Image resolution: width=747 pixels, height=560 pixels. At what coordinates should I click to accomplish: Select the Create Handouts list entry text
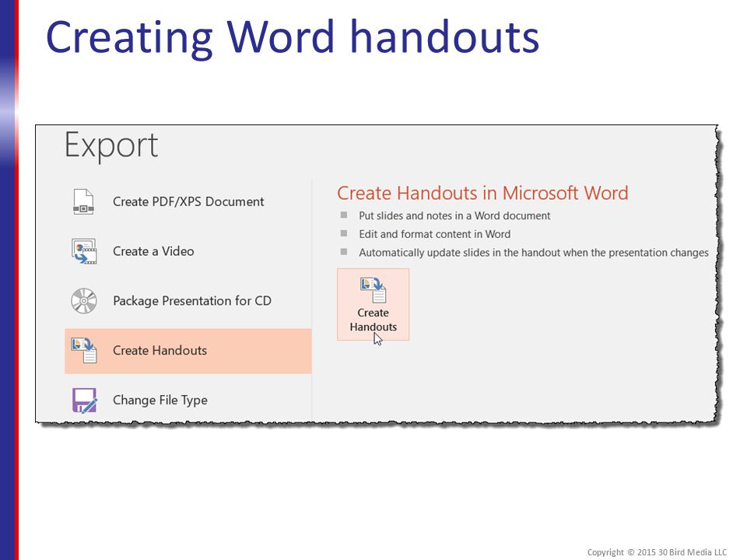[x=160, y=351]
